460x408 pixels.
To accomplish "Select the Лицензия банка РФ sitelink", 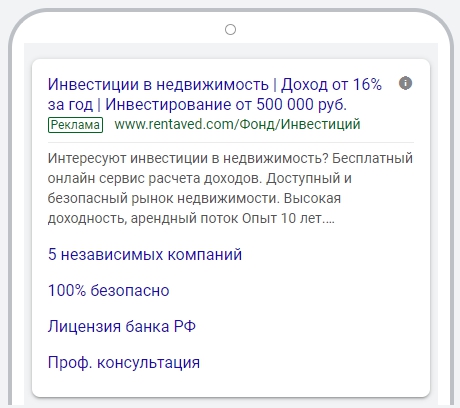I will click(122, 326).
